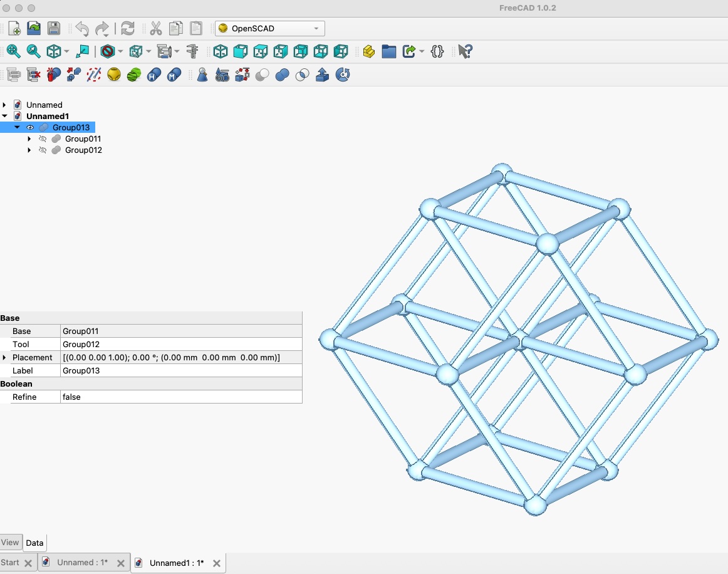The height and width of the screenshot is (574, 728).
Task: Hide Group013 using its eye toggle
Action: (30, 127)
